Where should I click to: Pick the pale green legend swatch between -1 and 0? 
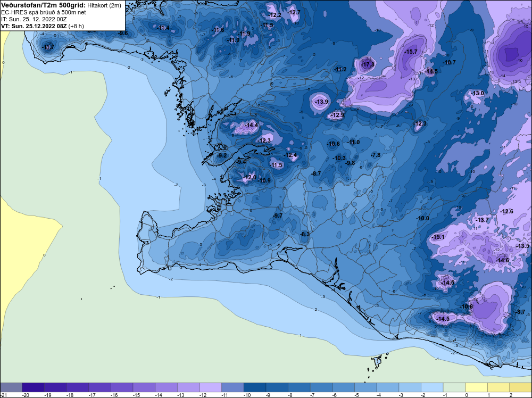click(x=454, y=387)
